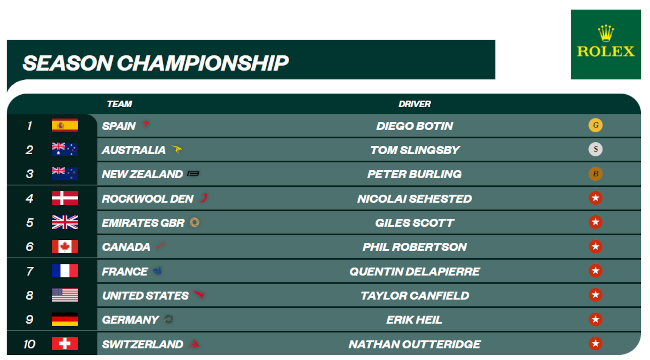Click the Switzerland flag icon
The width and height of the screenshot is (650, 360).
(x=65, y=343)
